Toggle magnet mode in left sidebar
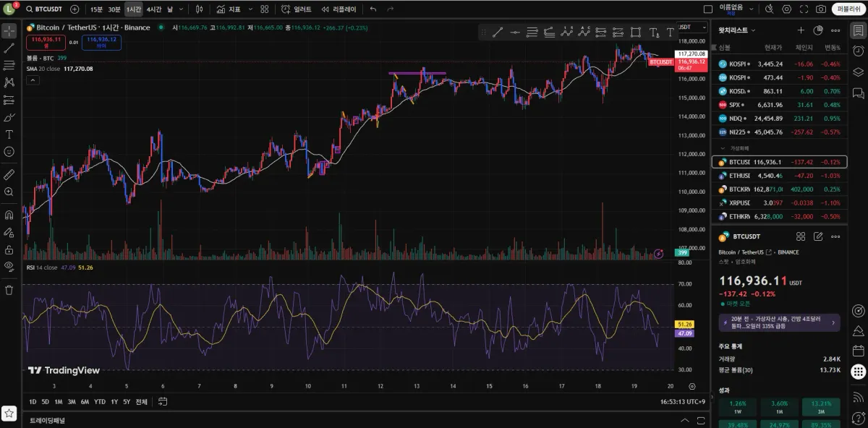 [9, 215]
